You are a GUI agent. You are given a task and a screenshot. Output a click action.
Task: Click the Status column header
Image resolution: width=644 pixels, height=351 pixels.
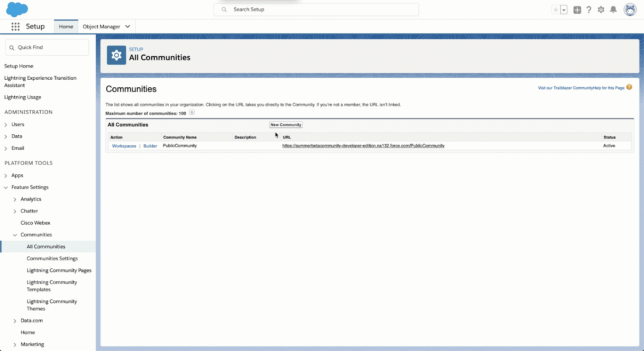[609, 137]
